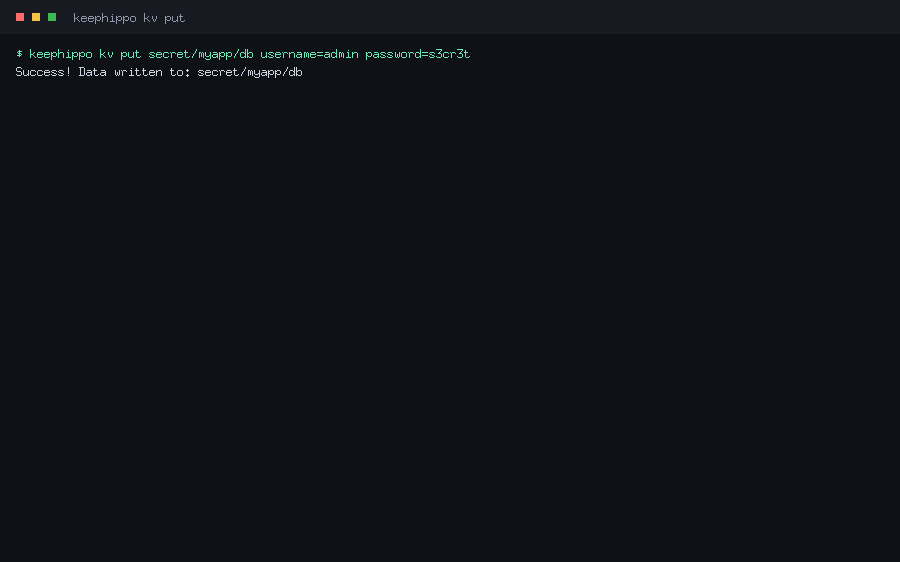Click 'keephippo' in the command line
This screenshot has height=562, width=900.
pyautogui.click(x=61, y=55)
